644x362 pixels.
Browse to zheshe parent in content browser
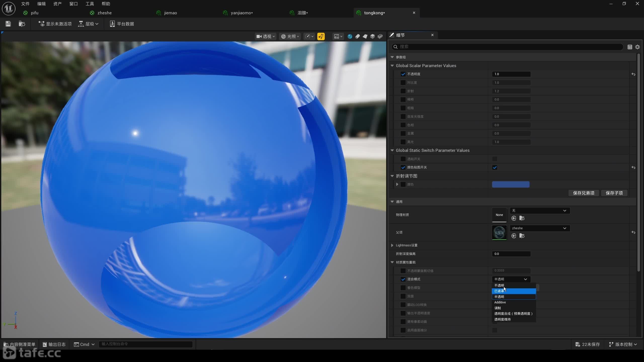pyautogui.click(x=522, y=236)
